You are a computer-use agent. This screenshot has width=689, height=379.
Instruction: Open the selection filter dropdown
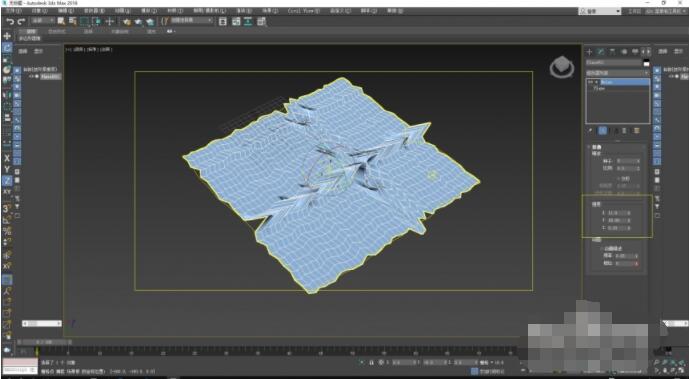click(43, 21)
